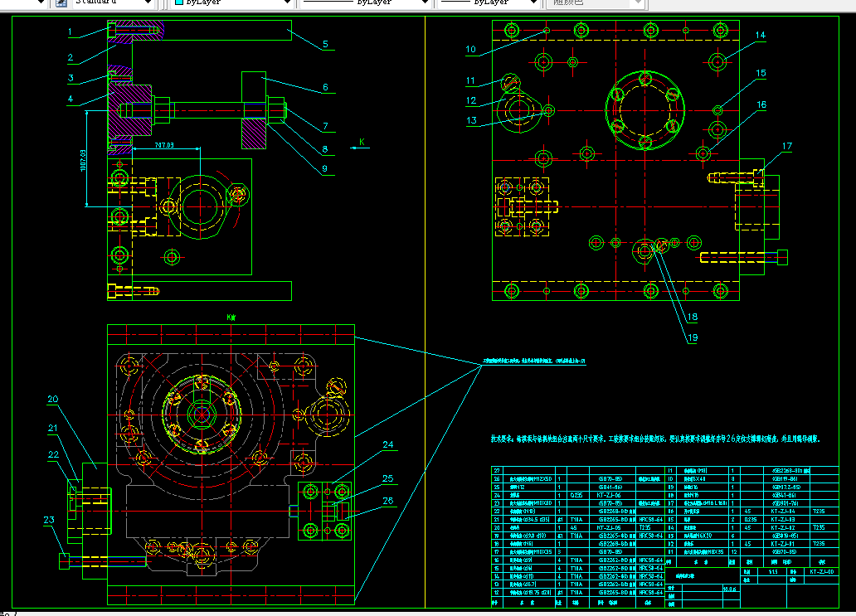Expand the Standard text style dropdown
The width and height of the screenshot is (856, 616).
click(148, 2)
